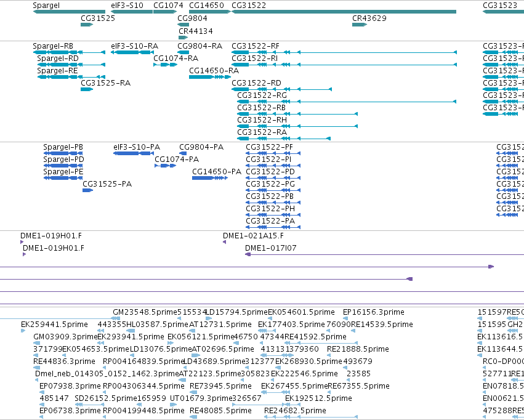Select protein Spargel-PE
524x420 pixels.
click(x=63, y=178)
